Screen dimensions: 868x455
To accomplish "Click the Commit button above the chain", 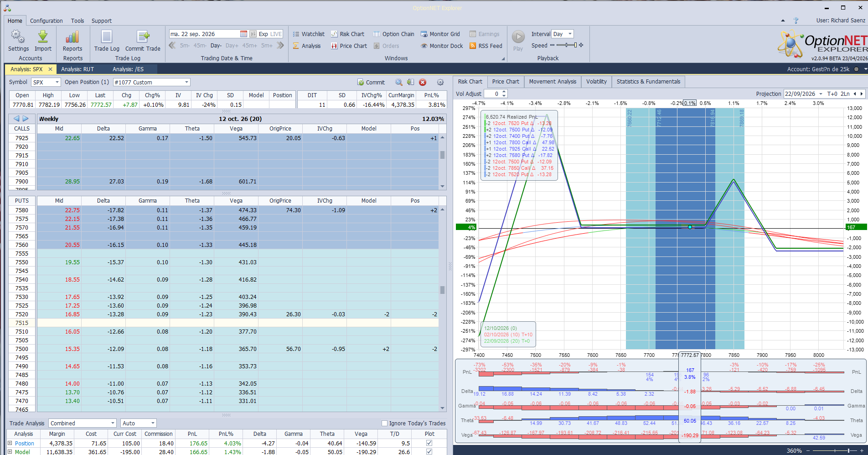I will point(371,82).
